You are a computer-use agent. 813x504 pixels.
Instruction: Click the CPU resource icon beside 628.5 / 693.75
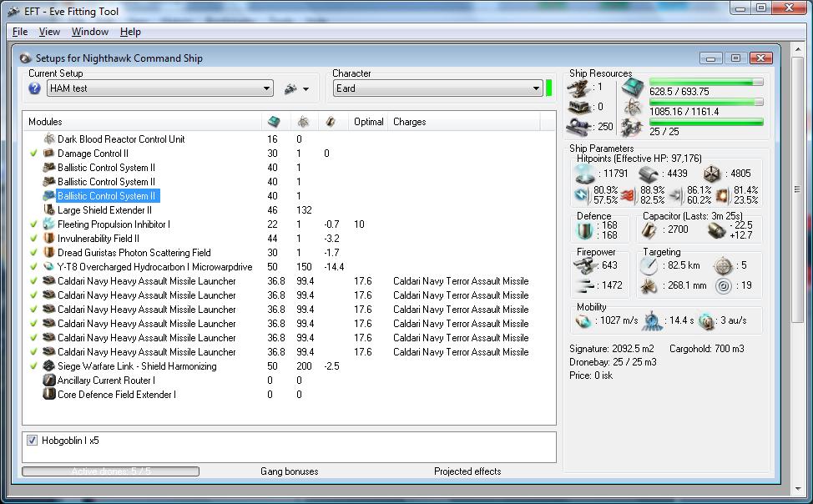[x=633, y=88]
